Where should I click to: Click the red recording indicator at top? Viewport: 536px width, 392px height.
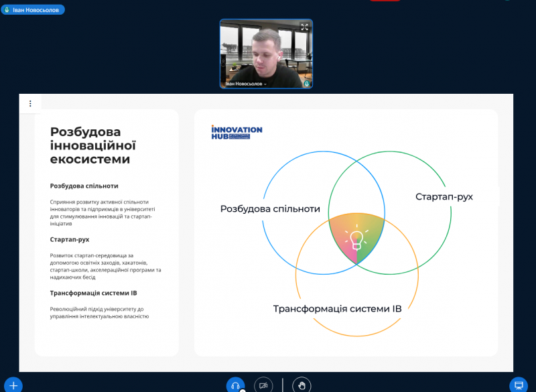385,1
